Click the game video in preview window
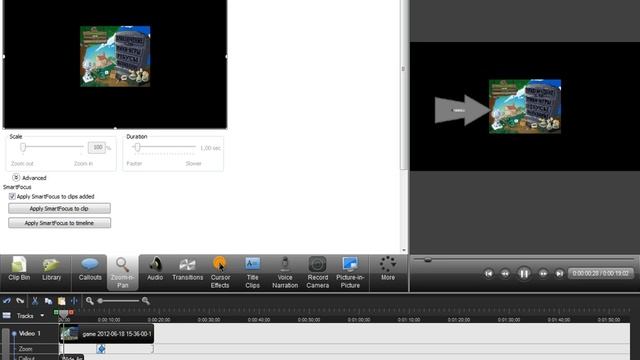 (x=525, y=107)
